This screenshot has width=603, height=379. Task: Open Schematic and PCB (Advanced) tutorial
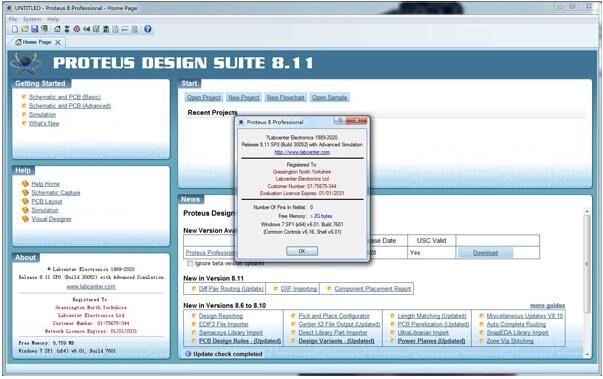[x=70, y=106]
